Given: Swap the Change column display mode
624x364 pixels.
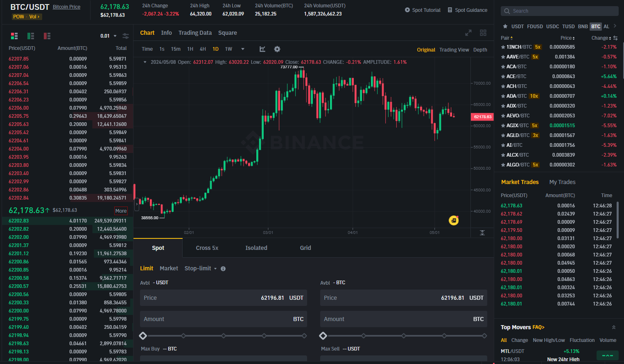Looking at the screenshot, I should click(615, 38).
